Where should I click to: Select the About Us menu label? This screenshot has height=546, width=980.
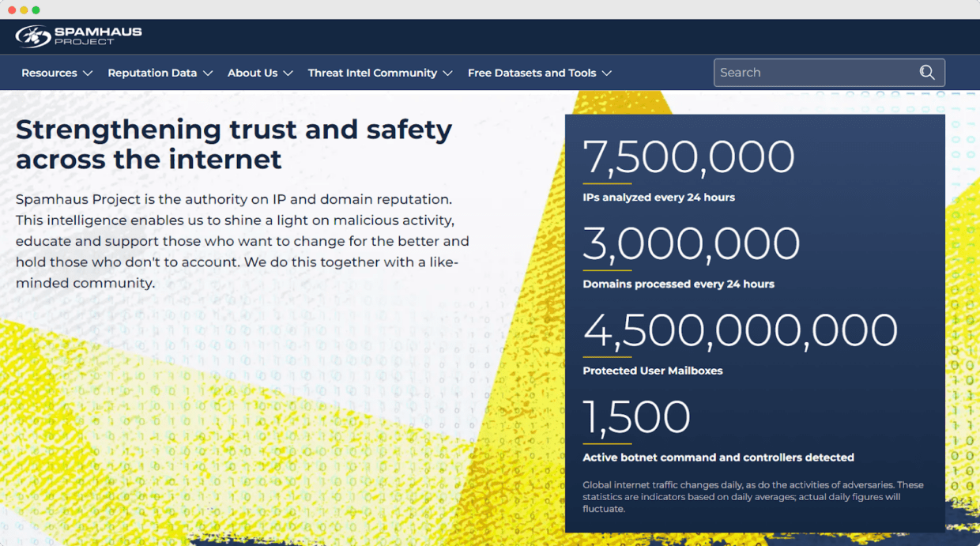point(252,73)
